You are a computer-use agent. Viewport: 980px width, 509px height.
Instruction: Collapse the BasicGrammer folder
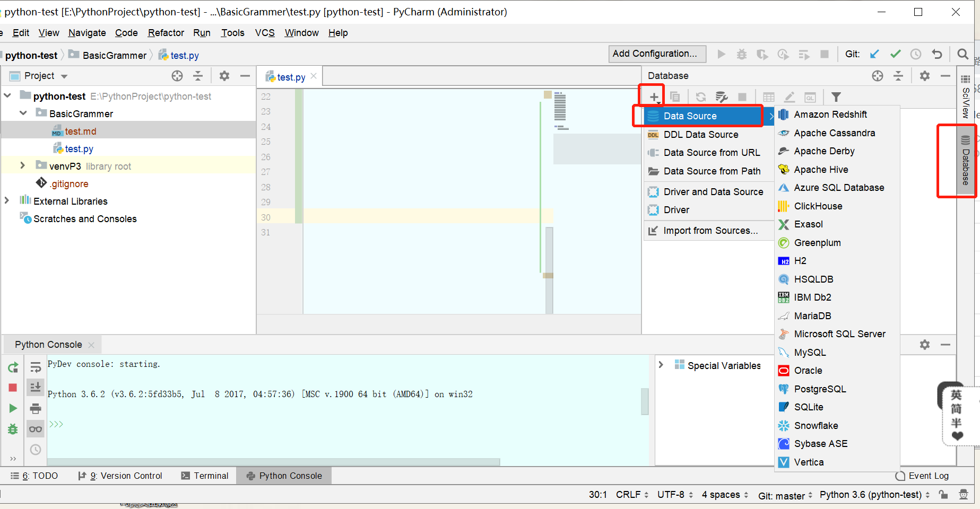pos(23,113)
